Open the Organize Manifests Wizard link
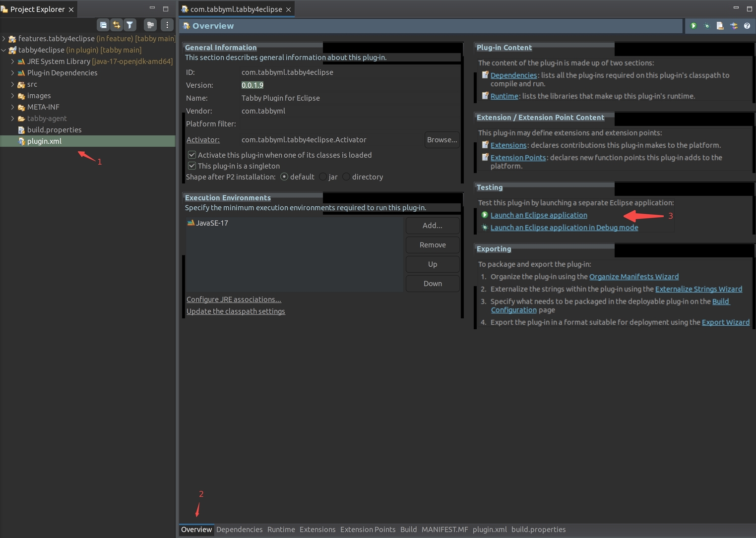Image resolution: width=756 pixels, height=538 pixels. 634,277
